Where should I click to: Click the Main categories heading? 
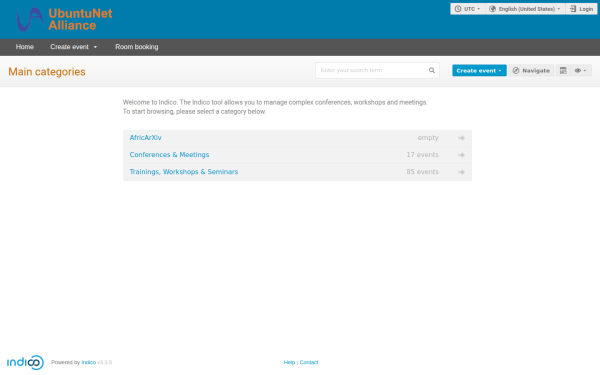pyautogui.click(x=47, y=72)
